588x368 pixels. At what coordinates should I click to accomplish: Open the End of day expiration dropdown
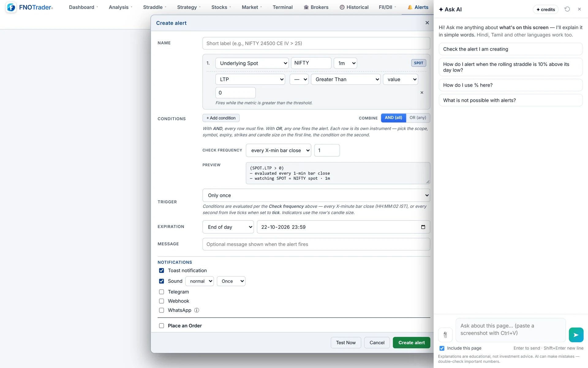[228, 227]
